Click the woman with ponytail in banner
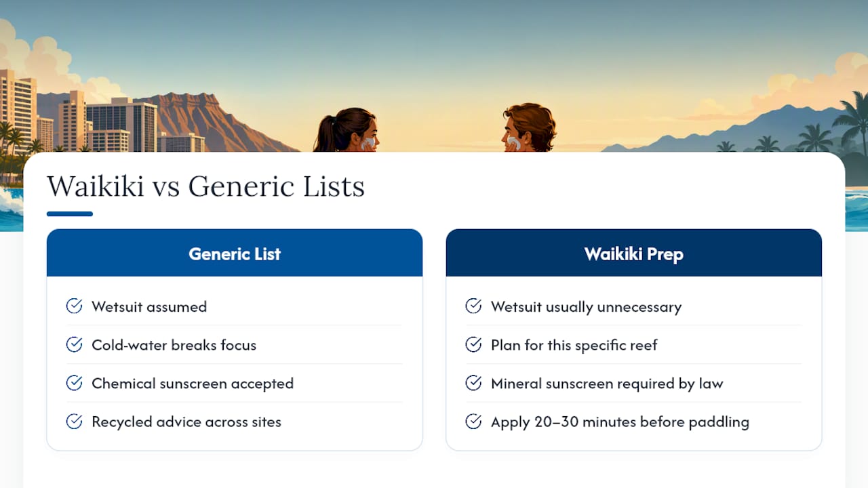Image resolution: width=868 pixels, height=488 pixels. tap(346, 130)
